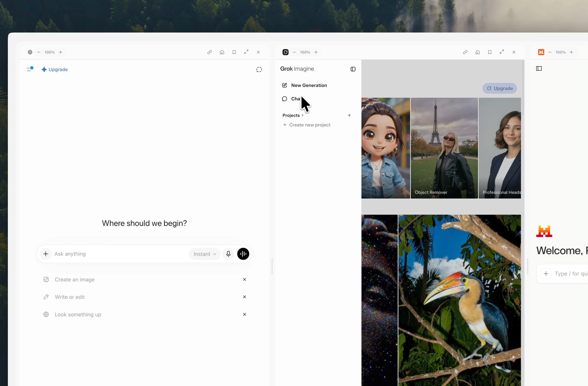Click the plus attach button in ChatGPT input
The width and height of the screenshot is (588, 386).
tap(46, 254)
